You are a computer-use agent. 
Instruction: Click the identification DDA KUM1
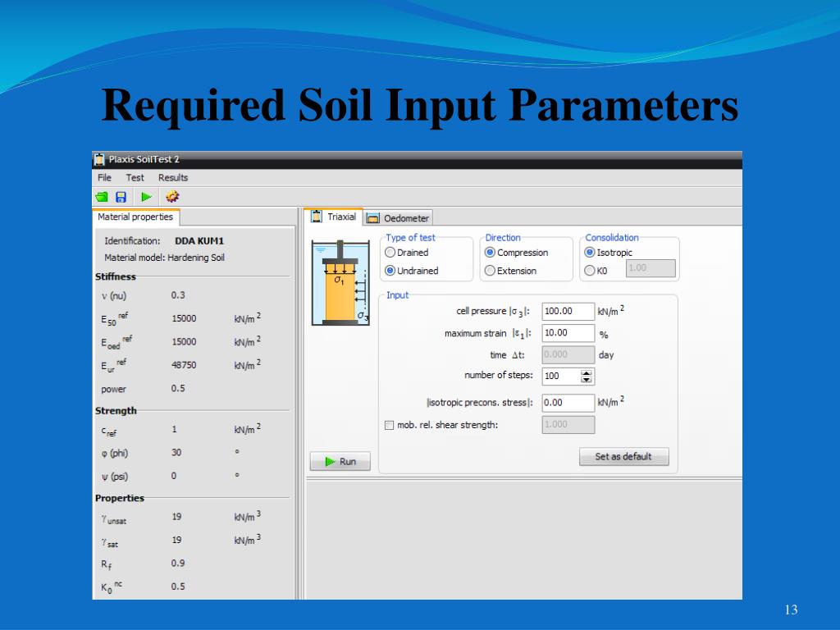coord(199,241)
